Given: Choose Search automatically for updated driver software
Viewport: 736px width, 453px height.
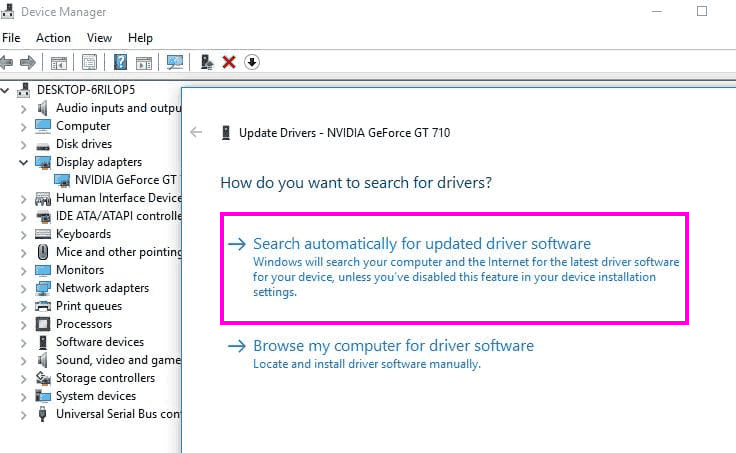Looking at the screenshot, I should pos(454,268).
